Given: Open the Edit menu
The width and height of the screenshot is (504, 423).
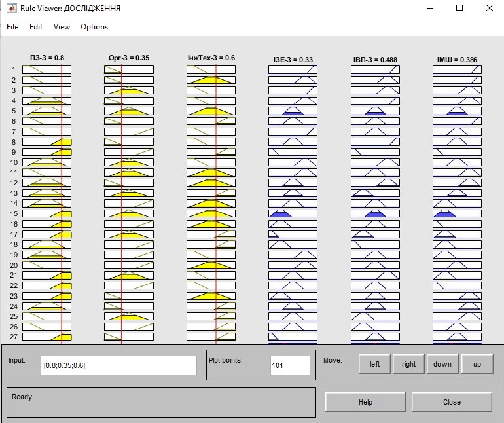Looking at the screenshot, I should [36, 27].
